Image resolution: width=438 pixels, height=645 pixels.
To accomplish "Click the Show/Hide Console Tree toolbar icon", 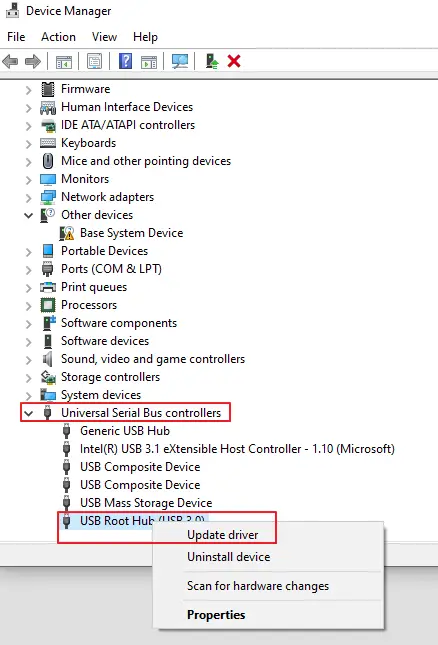I will (64, 62).
